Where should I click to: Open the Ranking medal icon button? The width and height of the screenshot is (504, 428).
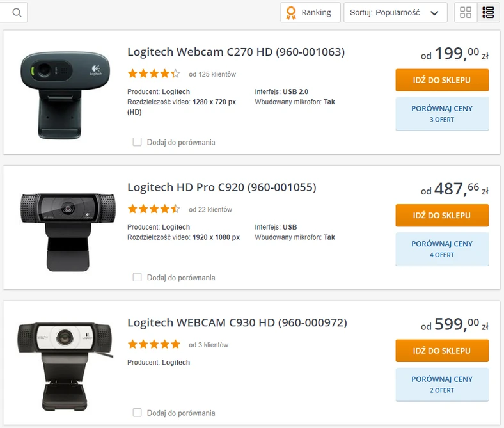click(310, 12)
